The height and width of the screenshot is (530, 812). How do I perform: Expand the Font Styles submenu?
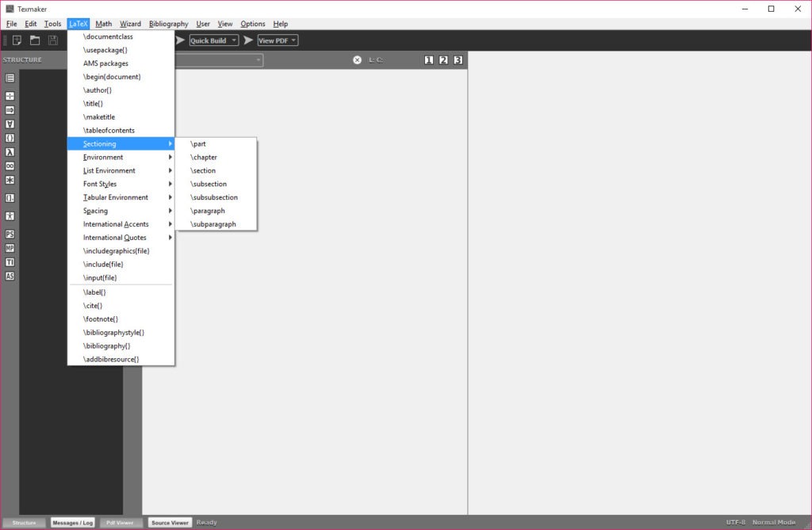pos(121,185)
